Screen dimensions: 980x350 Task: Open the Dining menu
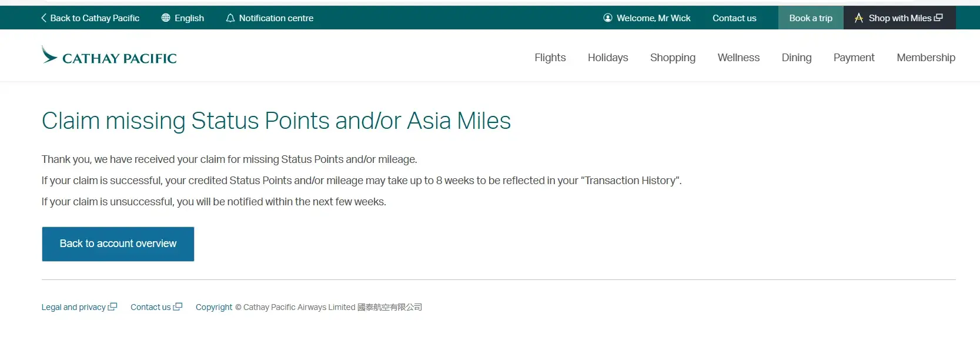click(797, 58)
